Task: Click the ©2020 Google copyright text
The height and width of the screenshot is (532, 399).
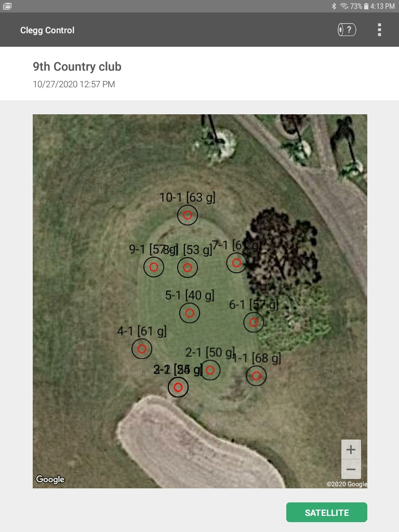Action: click(x=347, y=484)
